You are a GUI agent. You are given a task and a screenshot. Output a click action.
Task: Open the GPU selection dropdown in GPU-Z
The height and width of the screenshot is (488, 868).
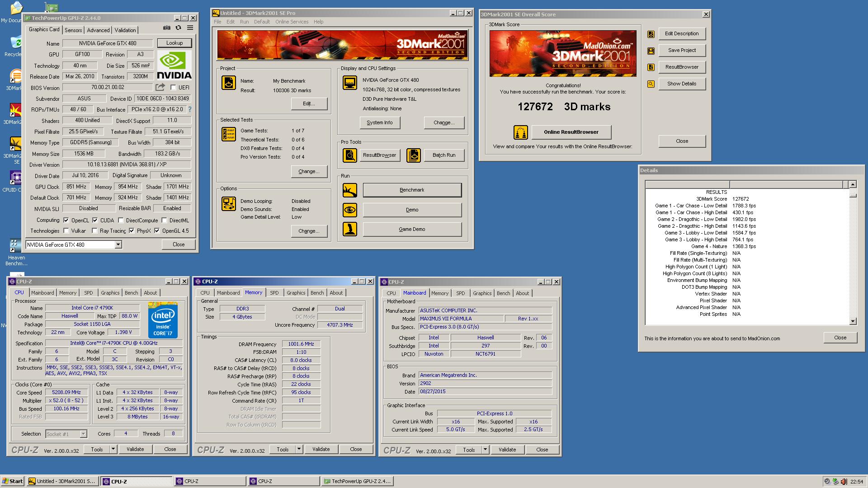pos(118,244)
